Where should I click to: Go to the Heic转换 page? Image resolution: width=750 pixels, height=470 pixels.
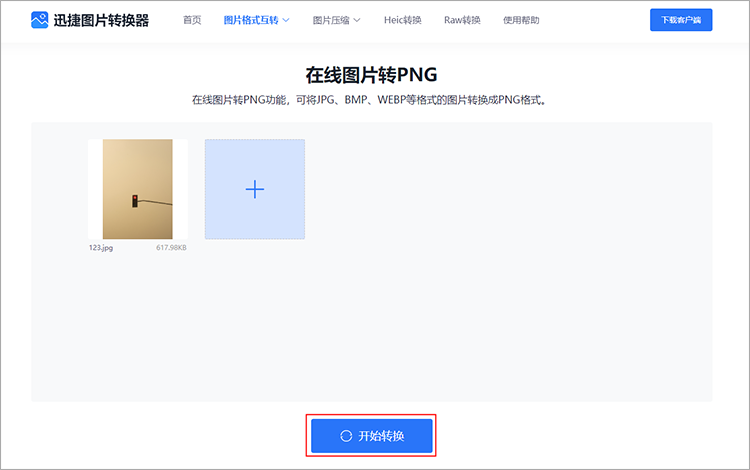coord(403,20)
